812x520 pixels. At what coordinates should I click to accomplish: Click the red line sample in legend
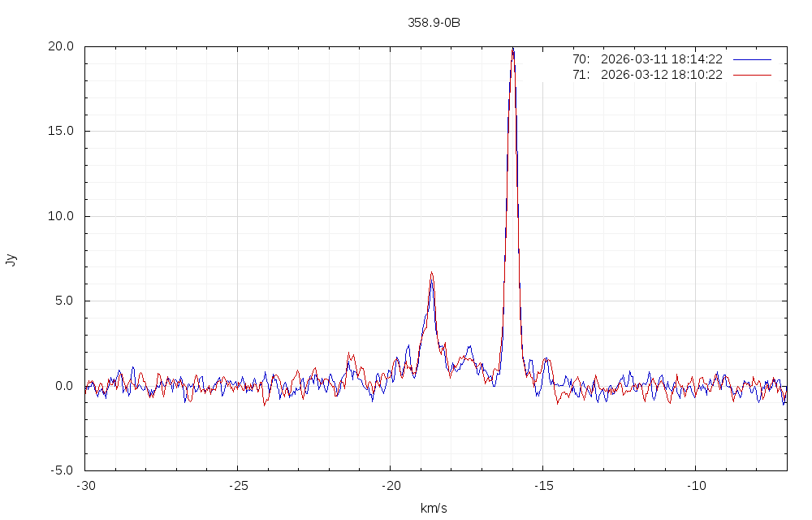click(x=752, y=75)
